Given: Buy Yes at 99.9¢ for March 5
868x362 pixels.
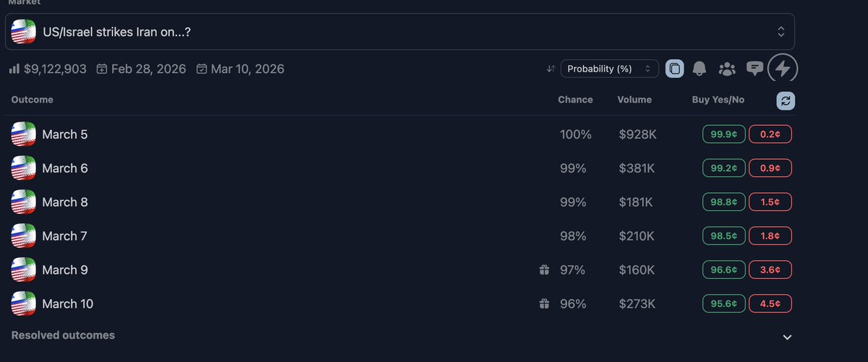Looking at the screenshot, I should (x=724, y=134).
